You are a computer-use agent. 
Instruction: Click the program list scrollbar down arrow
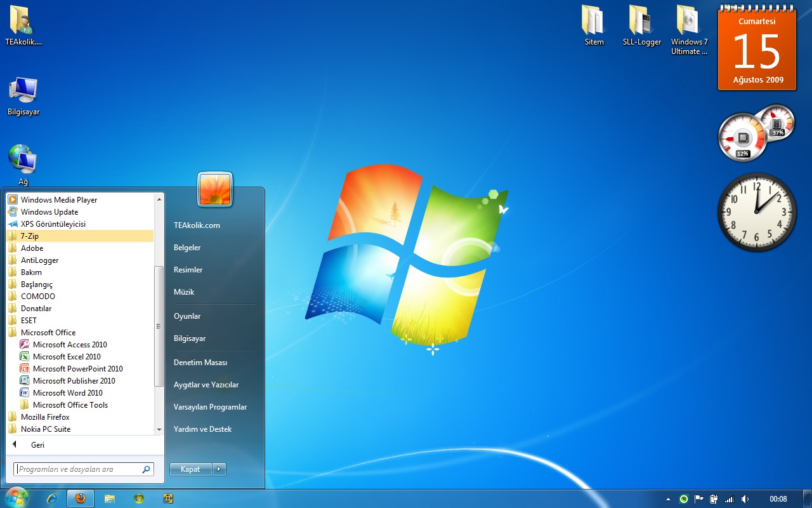pyautogui.click(x=159, y=430)
